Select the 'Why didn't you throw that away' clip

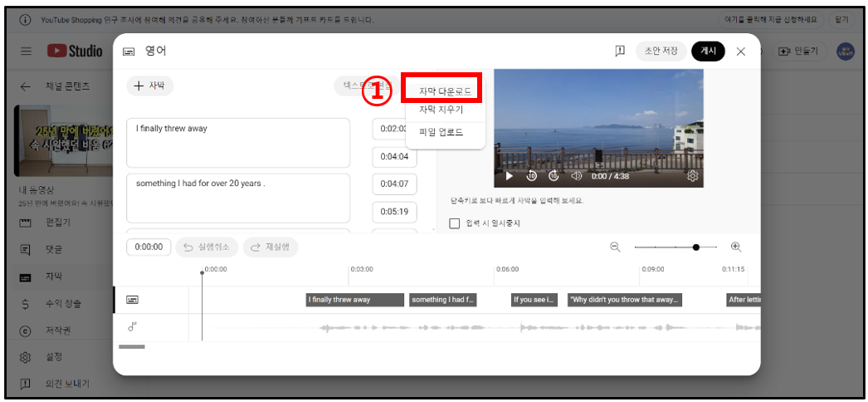coord(624,300)
